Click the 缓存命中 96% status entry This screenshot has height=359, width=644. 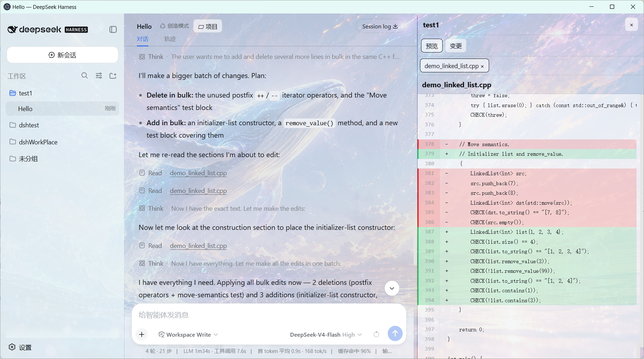click(354, 351)
